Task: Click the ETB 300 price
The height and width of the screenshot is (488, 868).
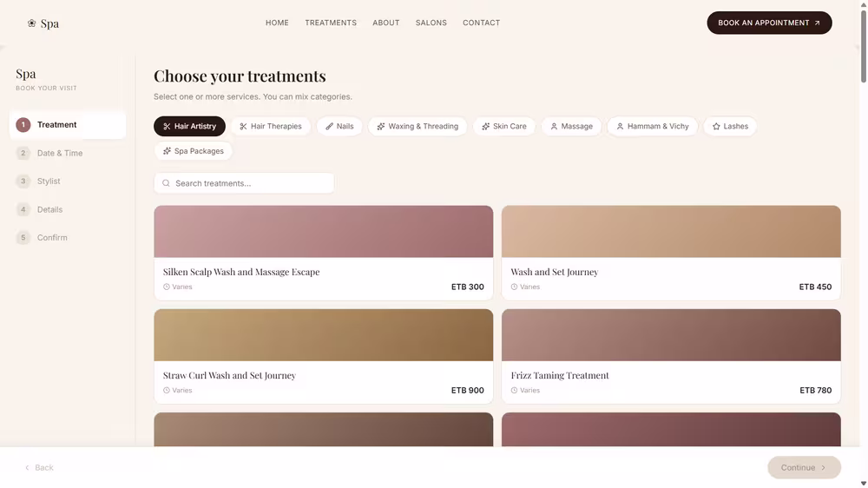Action: click(x=467, y=287)
